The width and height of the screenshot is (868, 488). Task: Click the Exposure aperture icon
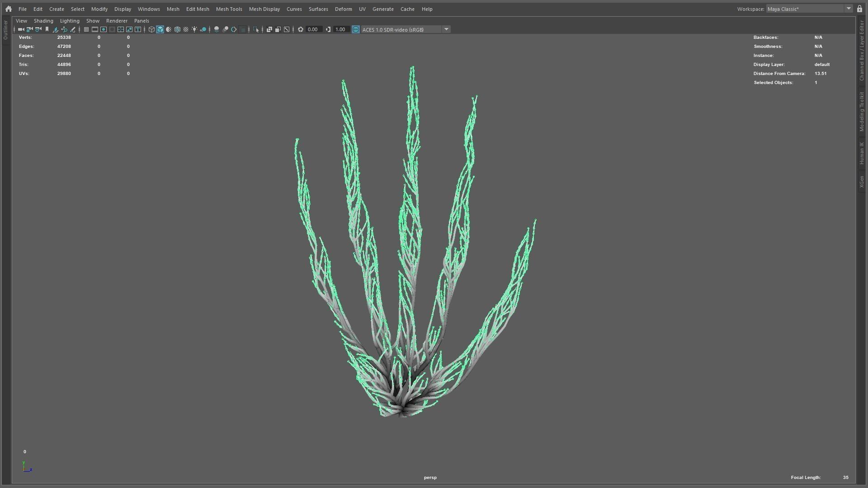click(x=301, y=29)
